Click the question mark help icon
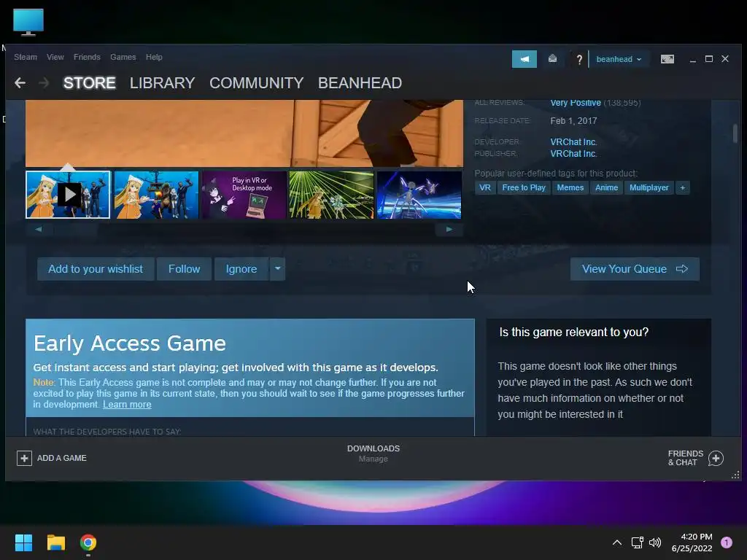The image size is (747, 560). 578,60
